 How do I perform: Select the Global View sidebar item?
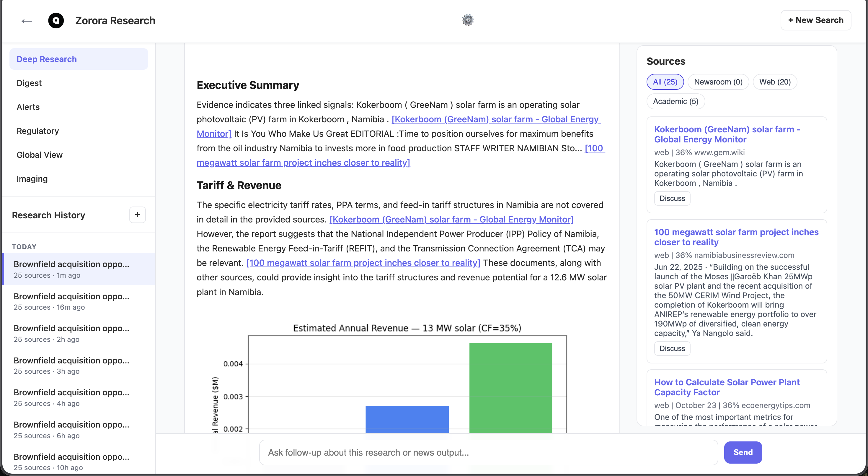coord(40,155)
